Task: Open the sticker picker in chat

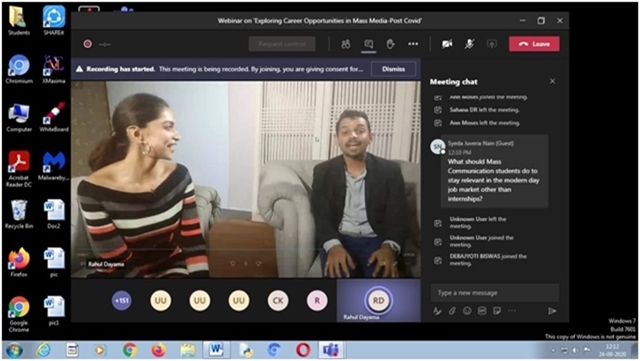Action: pyautogui.click(x=497, y=311)
